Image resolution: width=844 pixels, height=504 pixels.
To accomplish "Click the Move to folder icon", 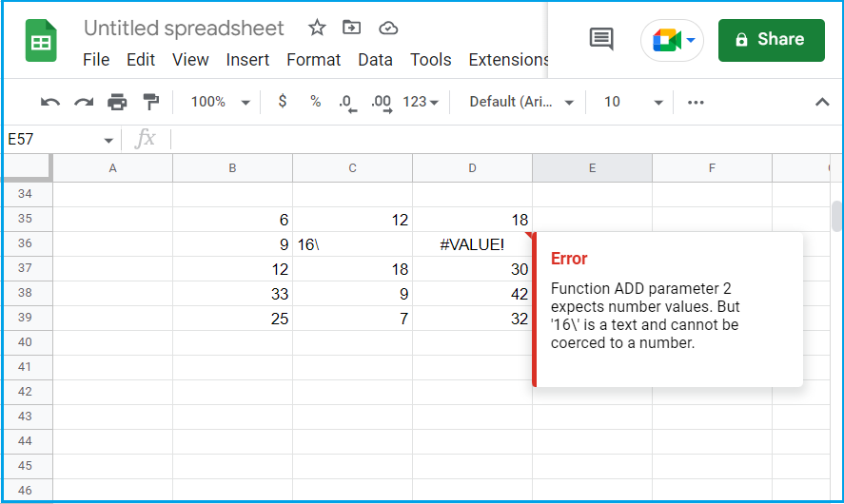I will [x=351, y=27].
